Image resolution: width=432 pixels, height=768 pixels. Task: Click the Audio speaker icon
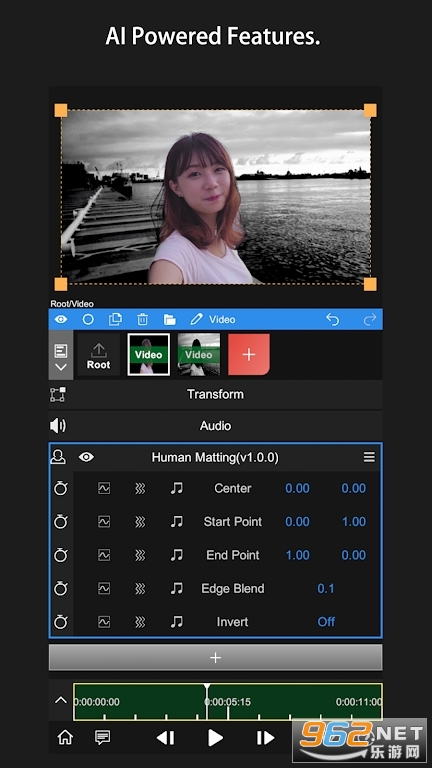pos(58,426)
